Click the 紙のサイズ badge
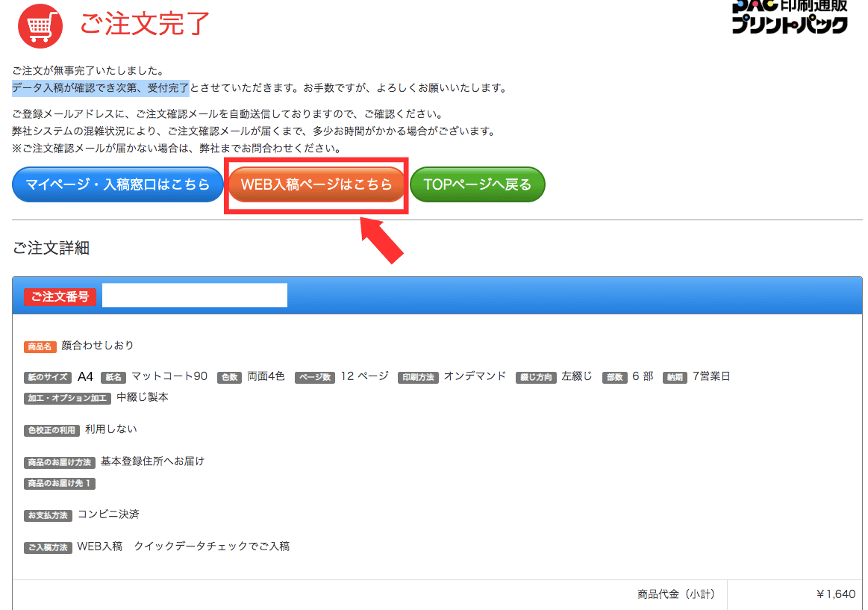Viewport: 868px width, 610px height. (x=48, y=378)
